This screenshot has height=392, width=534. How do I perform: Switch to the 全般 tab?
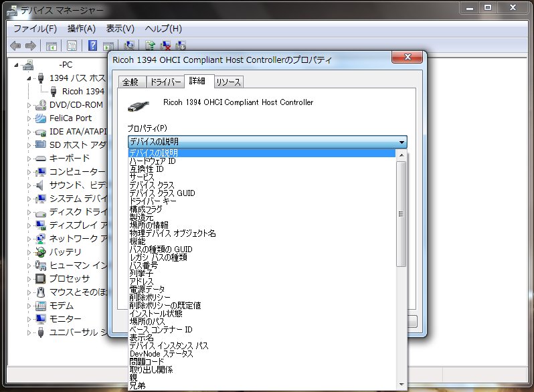131,82
